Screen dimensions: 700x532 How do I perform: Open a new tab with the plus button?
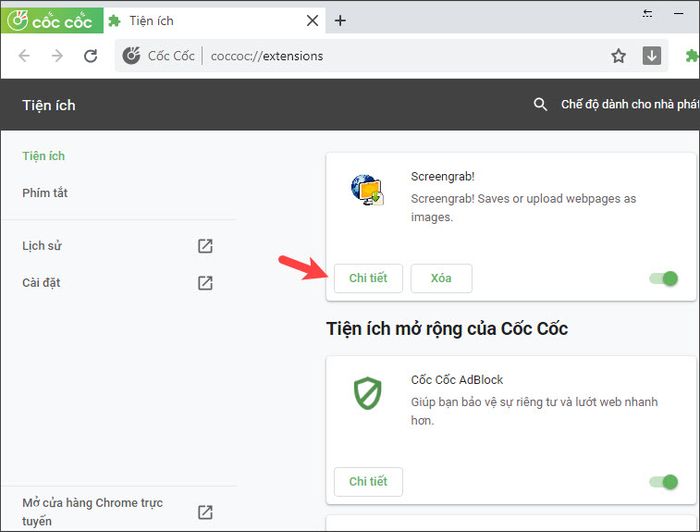[x=340, y=21]
